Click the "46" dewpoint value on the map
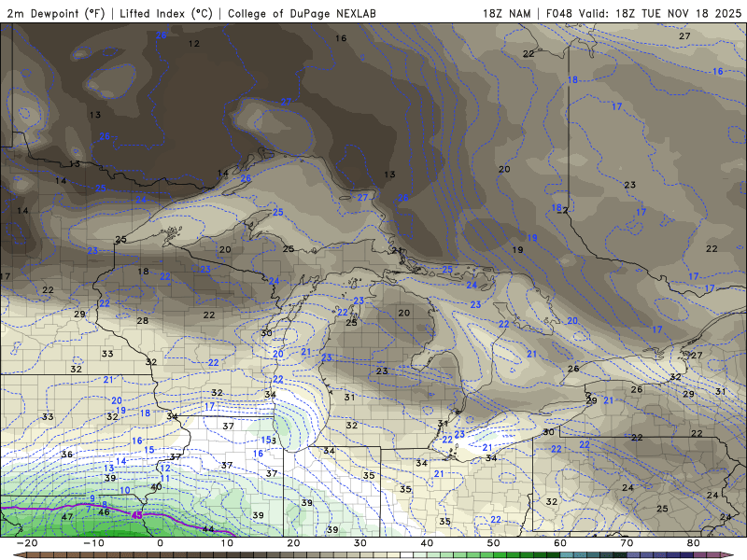747x560 pixels. coord(104,512)
